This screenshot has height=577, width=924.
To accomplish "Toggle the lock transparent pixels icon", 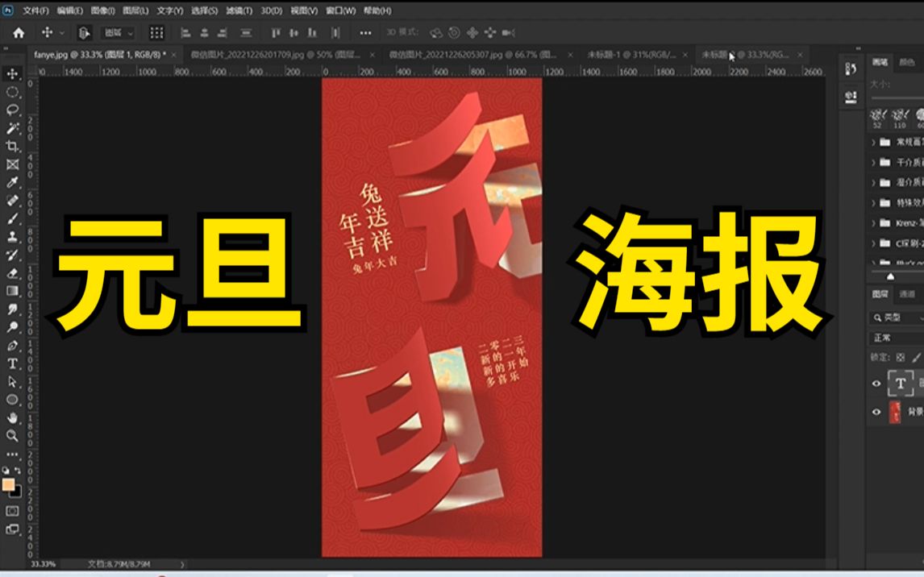I will 899,357.
